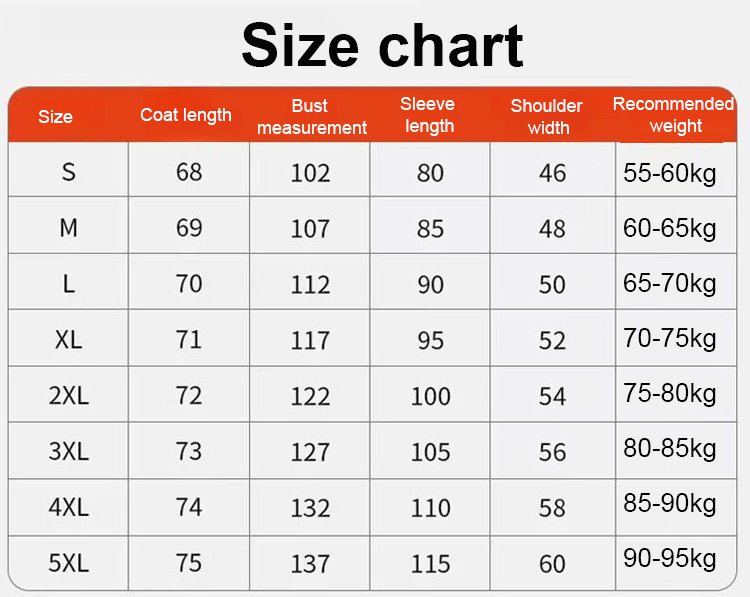Screen dimensions: 750x597
Task: Select sleeve length value 100
Action: point(430,397)
